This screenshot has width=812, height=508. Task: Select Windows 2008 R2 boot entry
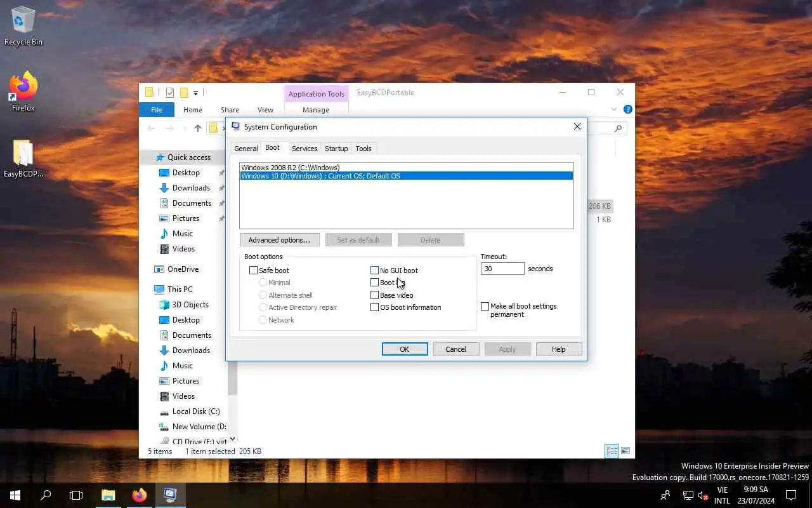tap(406, 168)
